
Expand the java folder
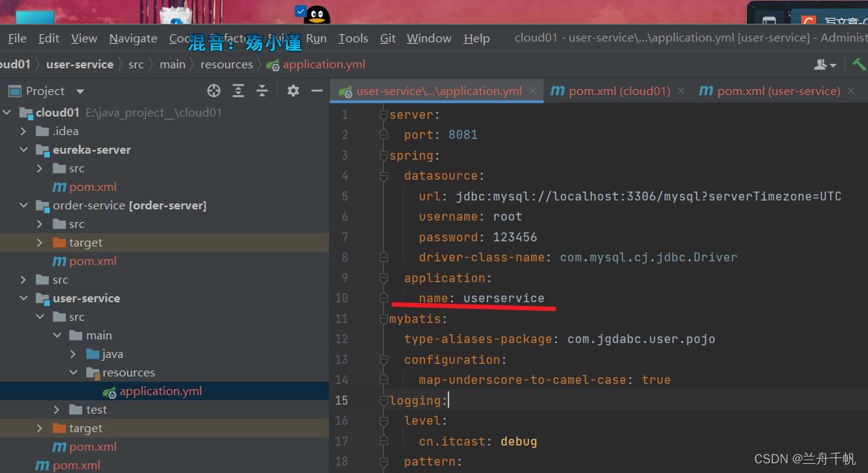(73, 354)
